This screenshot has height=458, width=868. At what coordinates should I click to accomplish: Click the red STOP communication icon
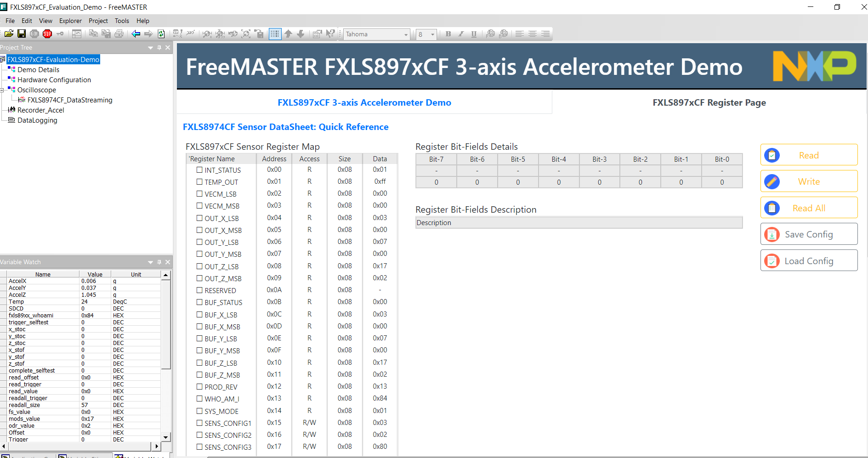[47, 34]
